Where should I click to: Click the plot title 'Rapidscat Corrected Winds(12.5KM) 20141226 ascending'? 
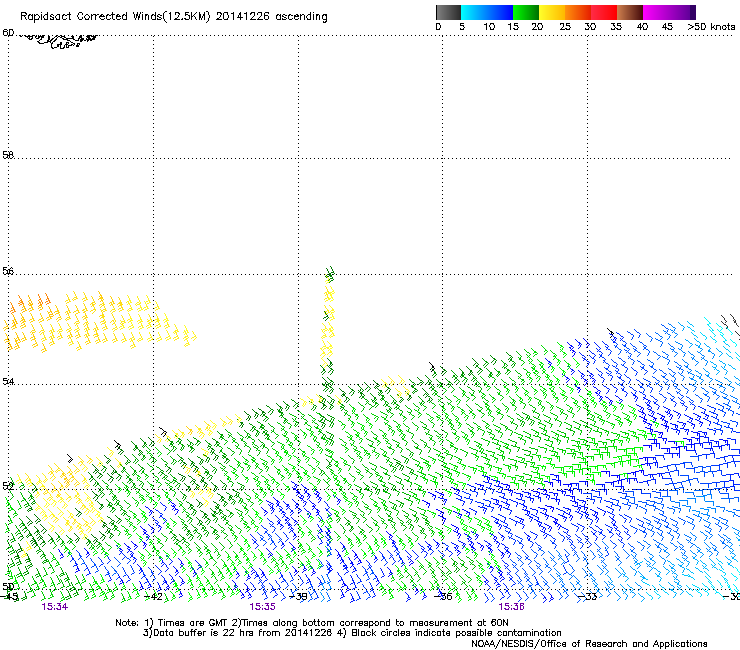(x=174, y=17)
